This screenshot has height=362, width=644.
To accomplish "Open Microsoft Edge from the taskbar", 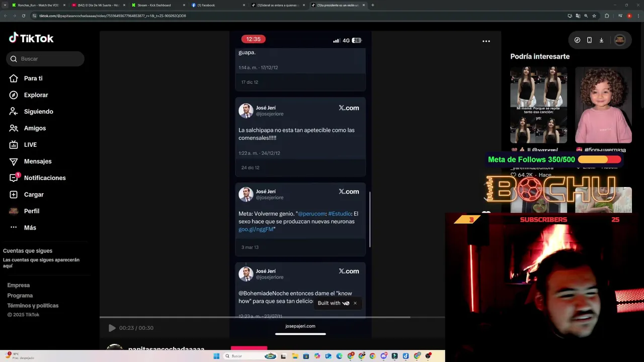I will tap(339, 356).
